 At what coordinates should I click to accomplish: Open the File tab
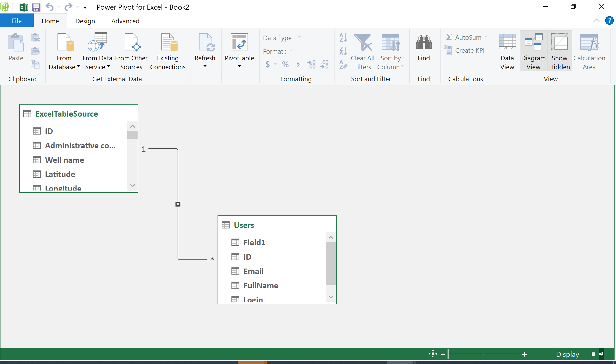17,21
